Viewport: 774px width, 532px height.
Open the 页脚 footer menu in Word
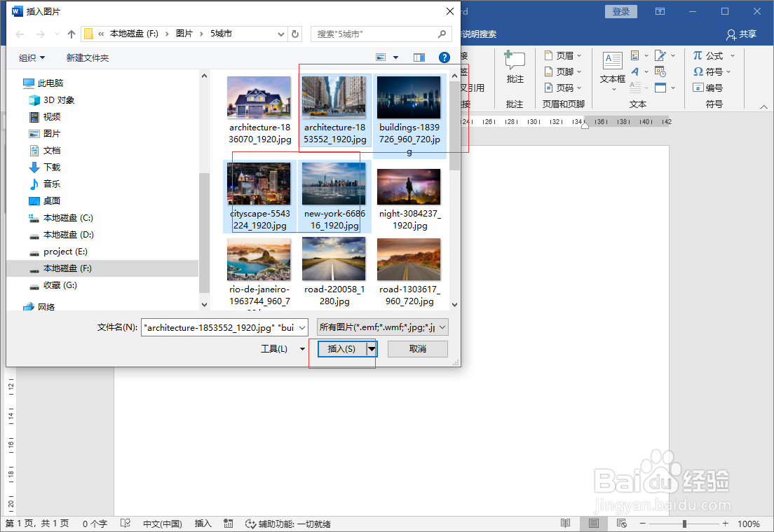click(x=563, y=72)
